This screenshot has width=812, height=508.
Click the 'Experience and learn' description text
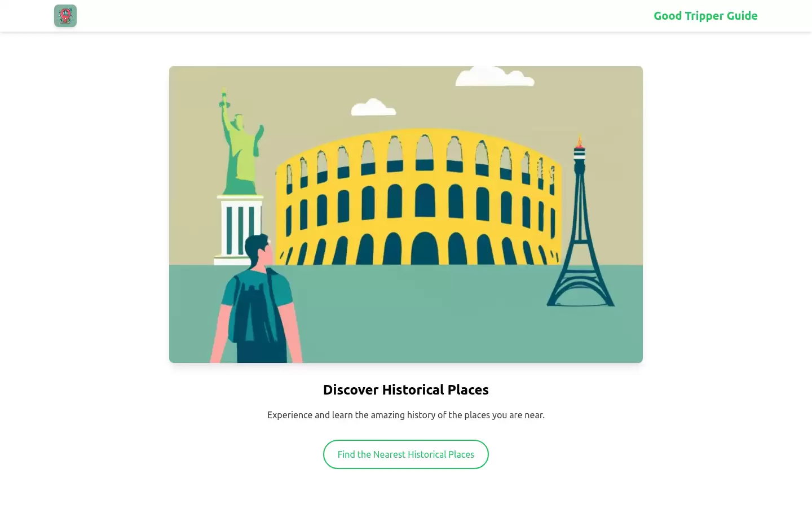tap(406, 415)
